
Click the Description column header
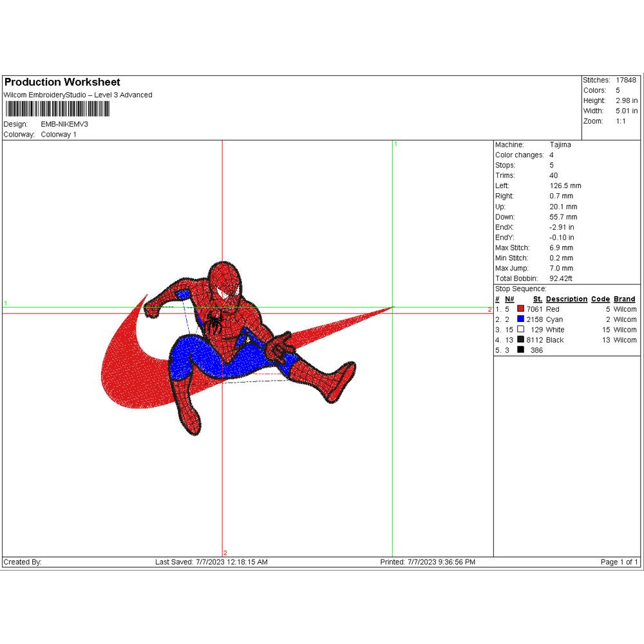click(566, 299)
